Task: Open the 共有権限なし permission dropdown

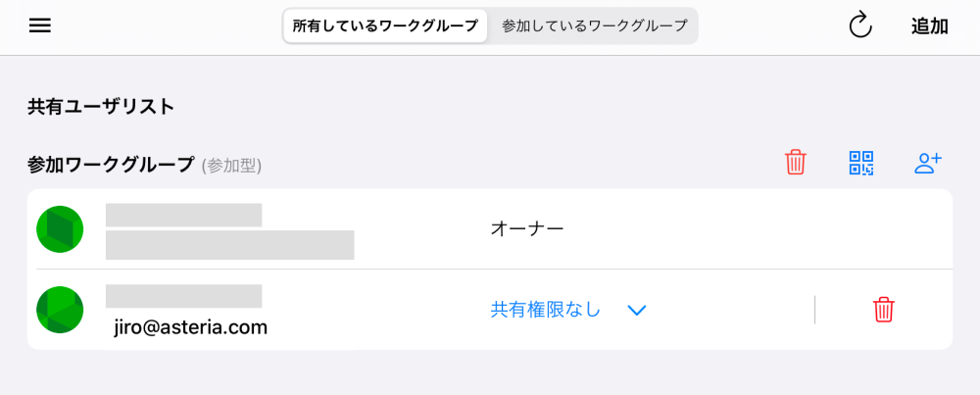Action: click(x=546, y=310)
